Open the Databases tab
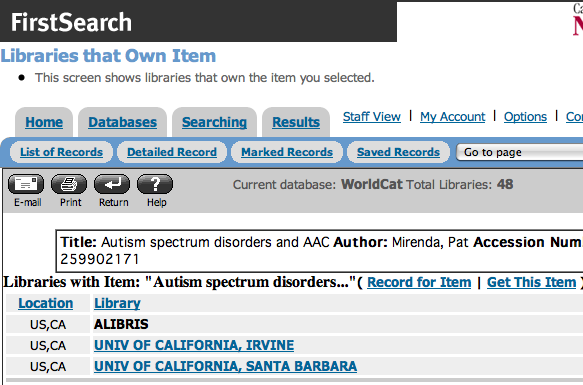583x385 pixels. coord(122,122)
